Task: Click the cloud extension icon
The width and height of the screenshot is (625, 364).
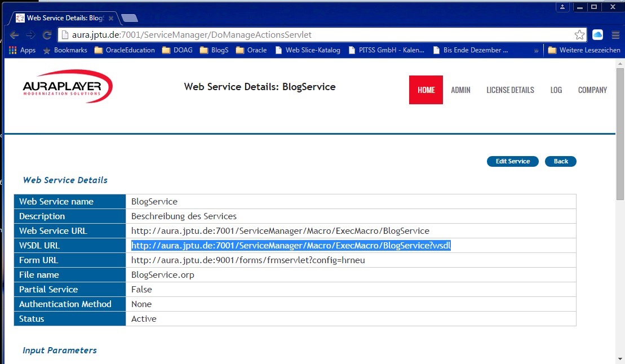Action: pyautogui.click(x=598, y=35)
